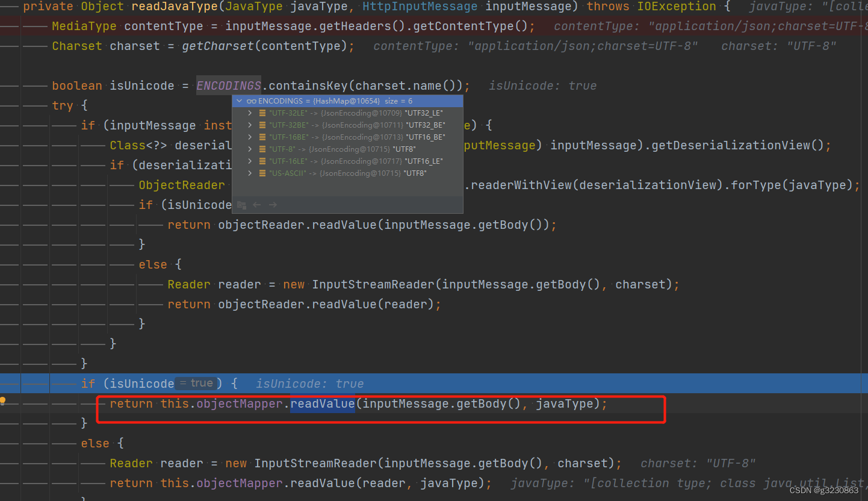868x501 pixels.
Task: Select the highlighted readValue call
Action: pyautogui.click(x=323, y=403)
